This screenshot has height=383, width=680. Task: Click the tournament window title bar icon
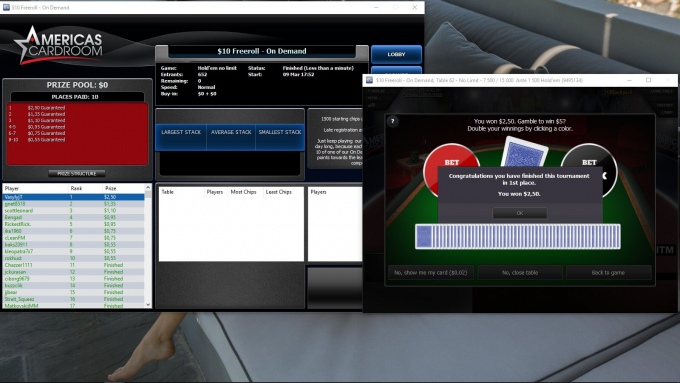click(7, 7)
